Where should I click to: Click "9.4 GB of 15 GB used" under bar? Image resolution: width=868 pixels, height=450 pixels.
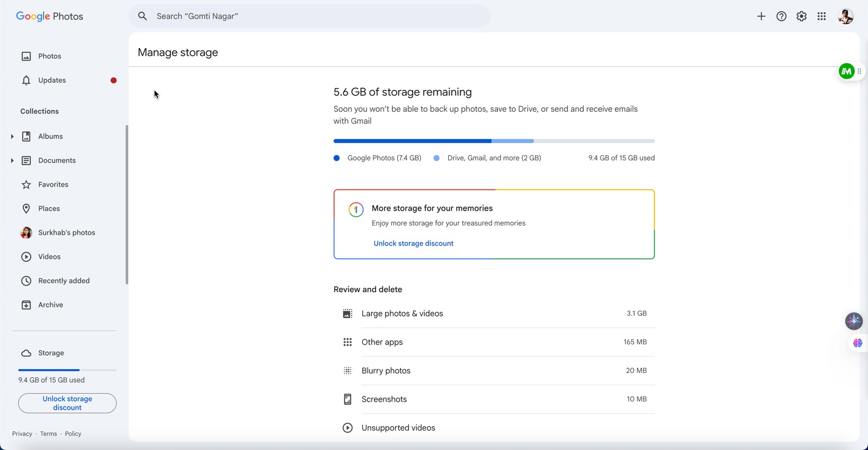pos(622,158)
